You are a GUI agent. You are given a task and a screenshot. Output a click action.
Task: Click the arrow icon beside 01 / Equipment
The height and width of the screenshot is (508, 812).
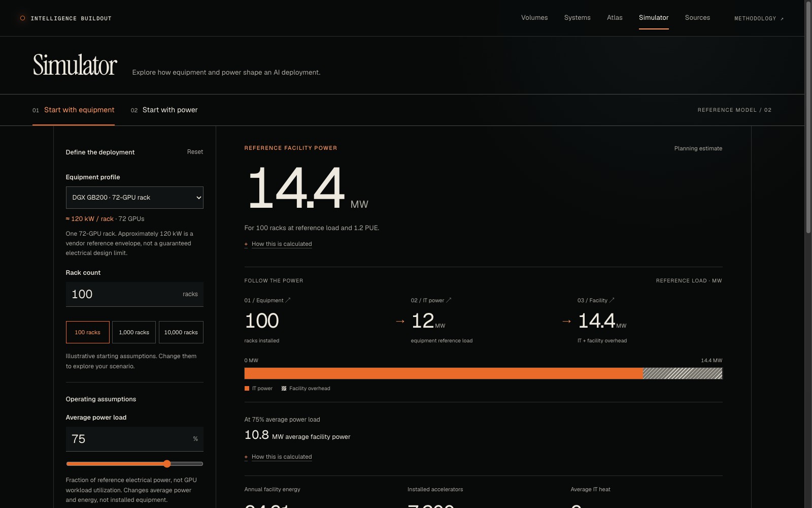coord(288,300)
